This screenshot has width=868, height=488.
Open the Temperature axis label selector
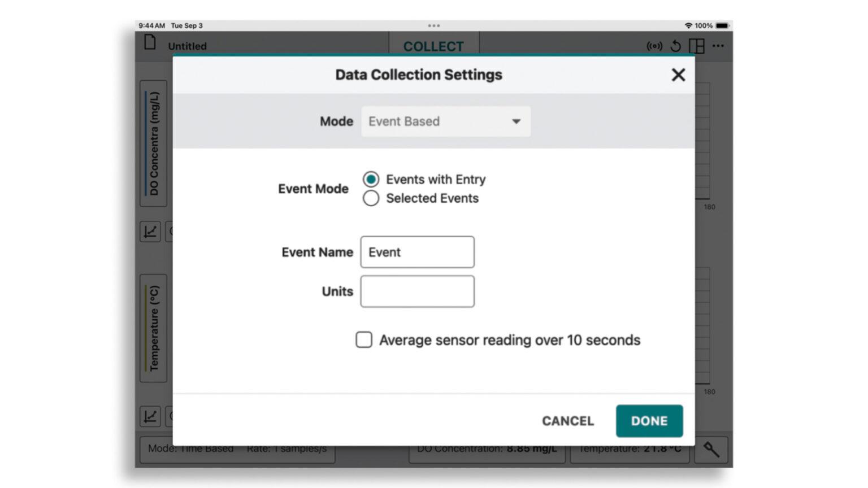154,328
